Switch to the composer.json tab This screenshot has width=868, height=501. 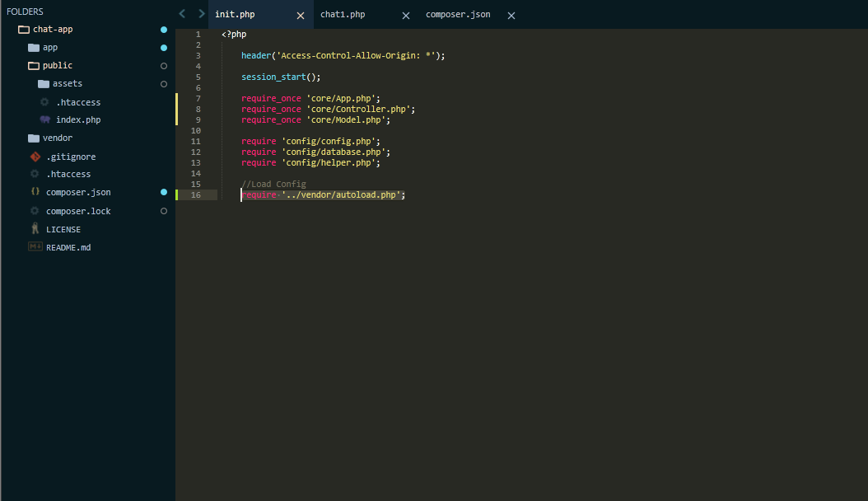pos(458,14)
